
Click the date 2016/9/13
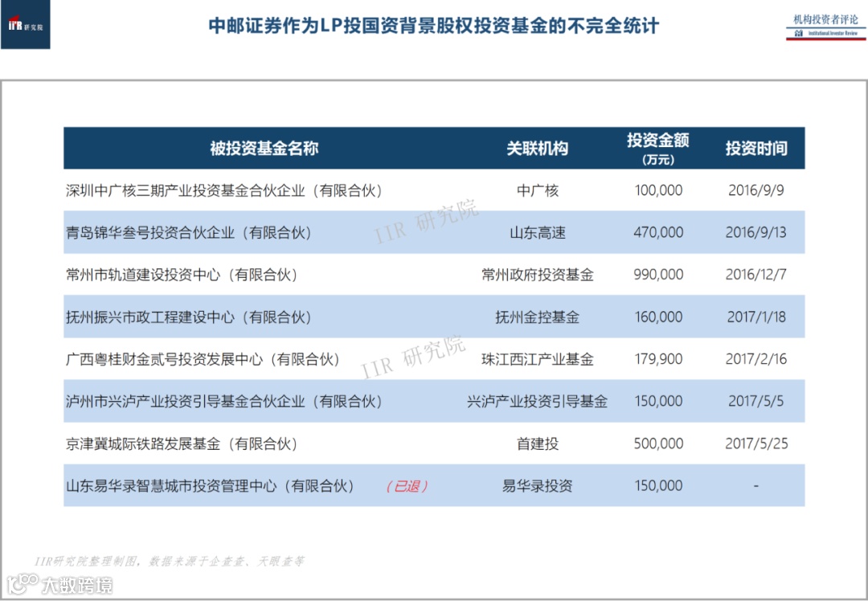pos(756,232)
